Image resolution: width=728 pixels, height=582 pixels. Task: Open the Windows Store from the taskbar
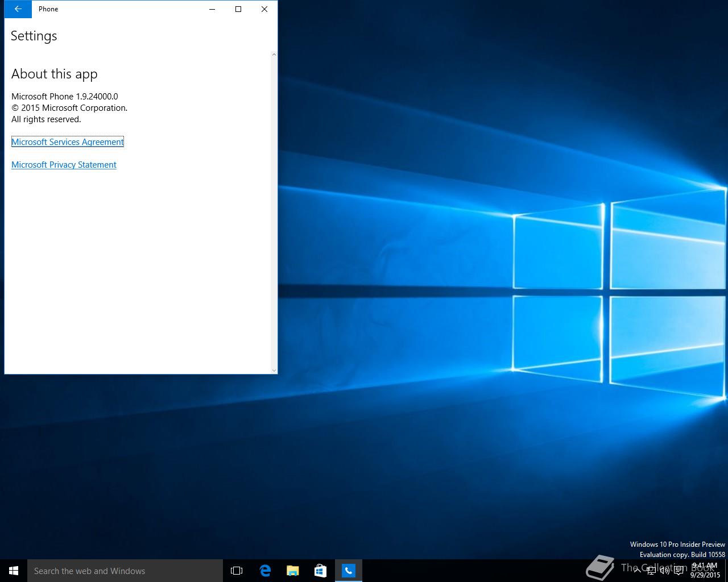320,571
